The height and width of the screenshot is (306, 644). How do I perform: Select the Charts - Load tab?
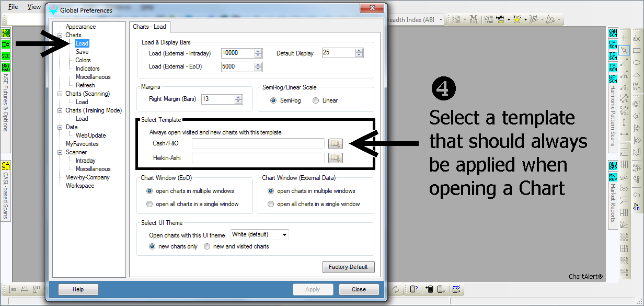[149, 27]
